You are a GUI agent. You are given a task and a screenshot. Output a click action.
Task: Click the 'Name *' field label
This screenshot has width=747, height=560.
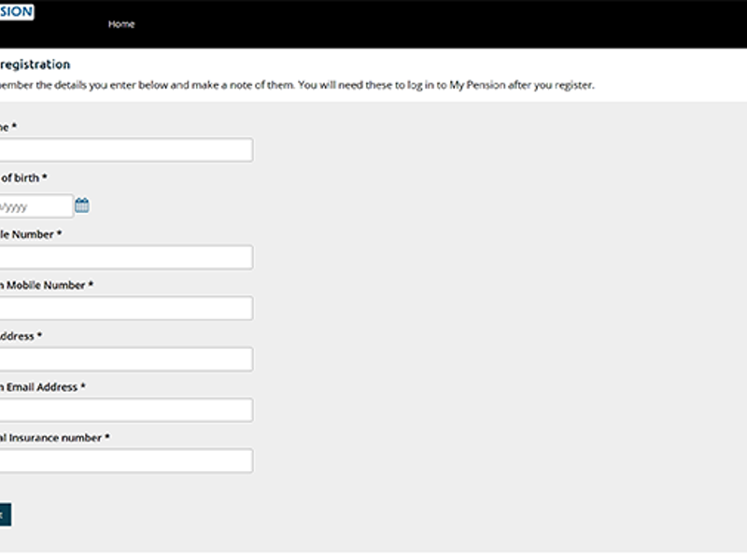tap(8, 126)
